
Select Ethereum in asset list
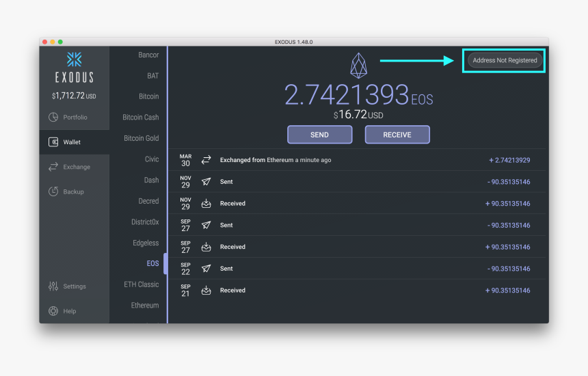coord(145,306)
